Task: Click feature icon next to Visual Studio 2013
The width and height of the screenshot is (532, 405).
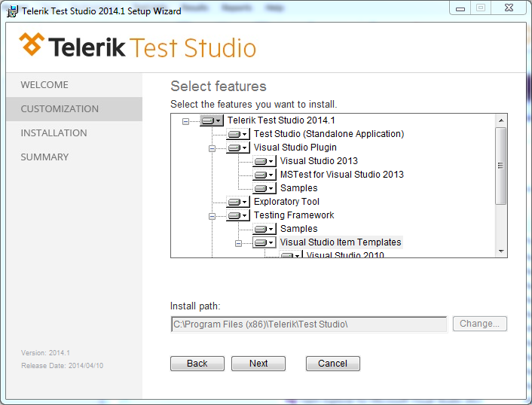Action: click(264, 161)
